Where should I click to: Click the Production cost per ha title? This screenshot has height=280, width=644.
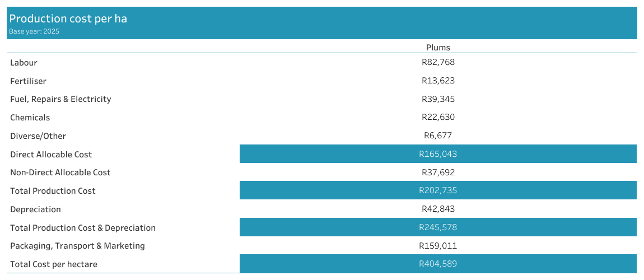(x=68, y=19)
